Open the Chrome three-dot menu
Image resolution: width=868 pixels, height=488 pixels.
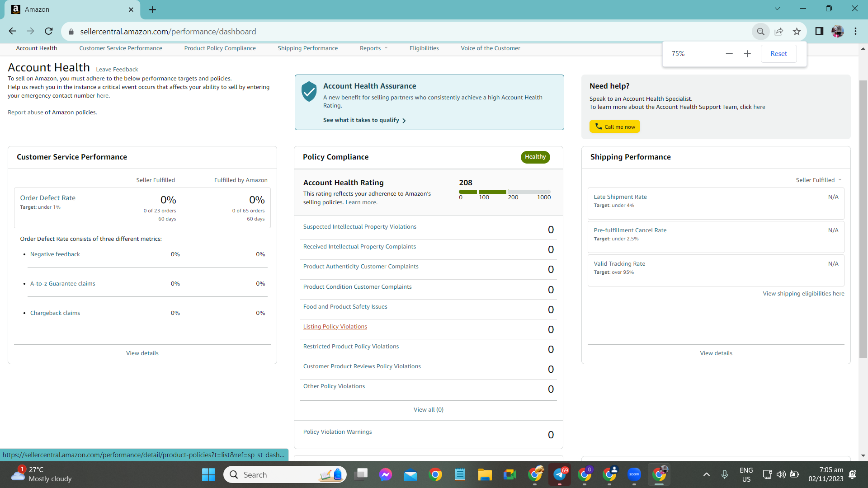pyautogui.click(x=855, y=31)
